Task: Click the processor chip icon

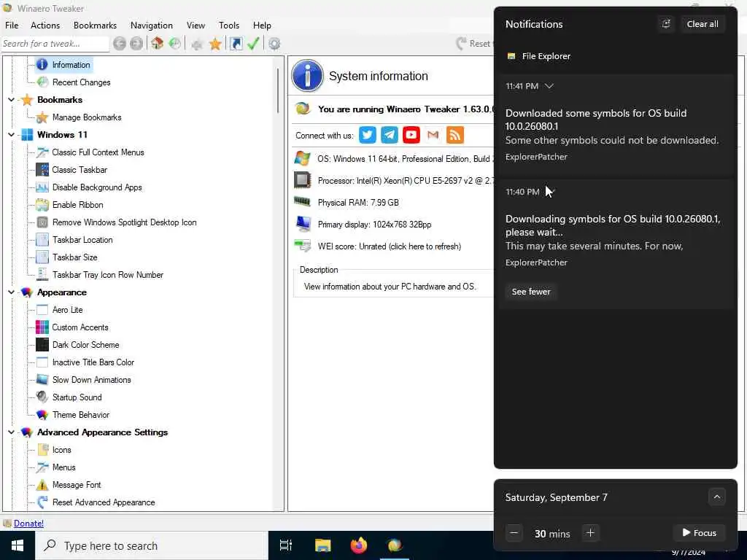Action: [x=303, y=181]
